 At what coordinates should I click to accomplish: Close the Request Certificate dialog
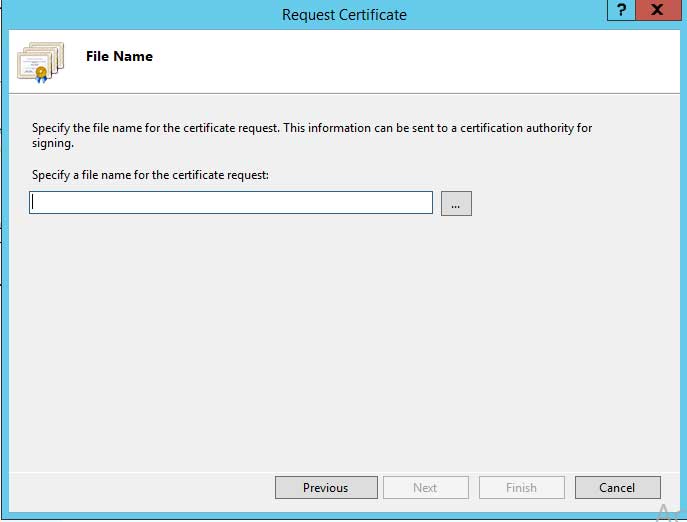(658, 10)
